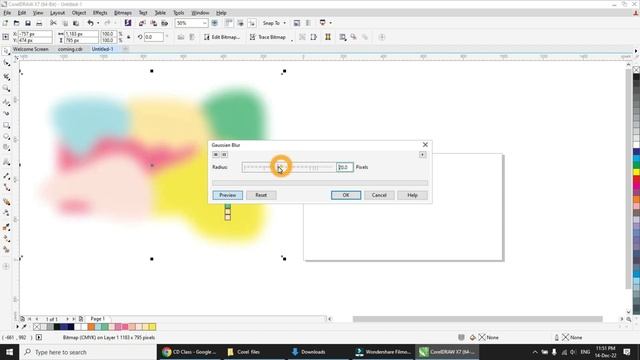Select the Ellipse tool in the toolbox
This screenshot has width=640, height=360.
6,137
